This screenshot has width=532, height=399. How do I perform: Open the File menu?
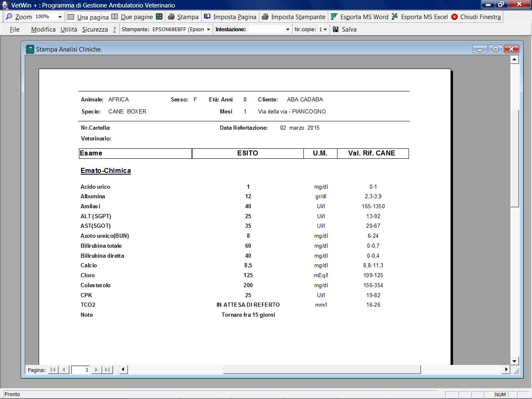[x=15, y=29]
